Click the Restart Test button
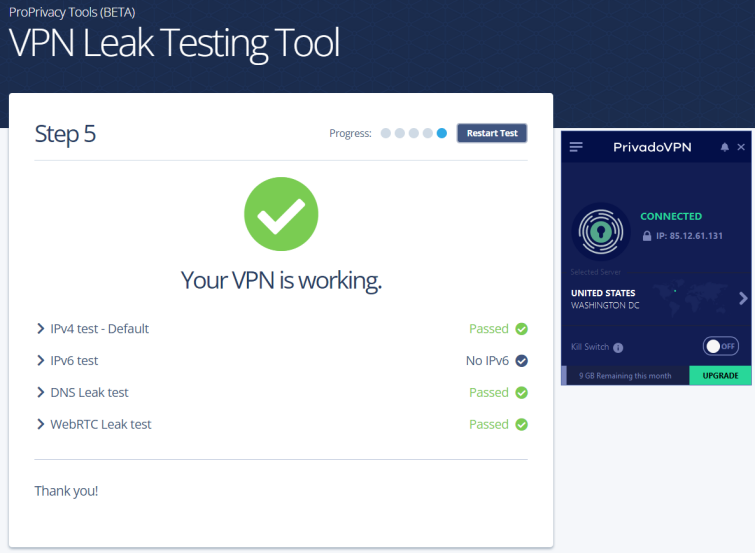Screen dimensions: 755x553 [x=492, y=133]
